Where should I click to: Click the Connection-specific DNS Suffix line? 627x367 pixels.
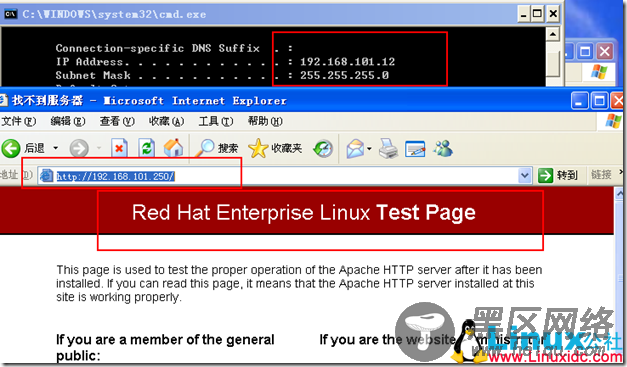tap(175, 48)
